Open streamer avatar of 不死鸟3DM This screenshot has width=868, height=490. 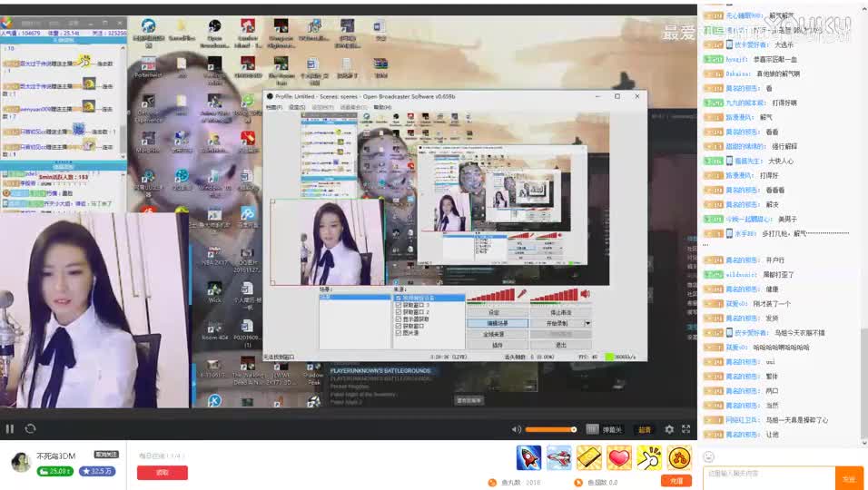tap(21, 463)
